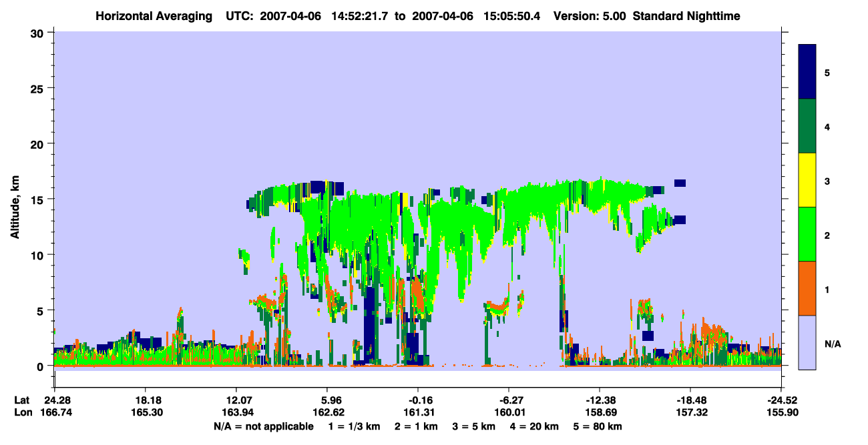Click 'Version: 5.00 Standard Nighttime' text

(647, 15)
